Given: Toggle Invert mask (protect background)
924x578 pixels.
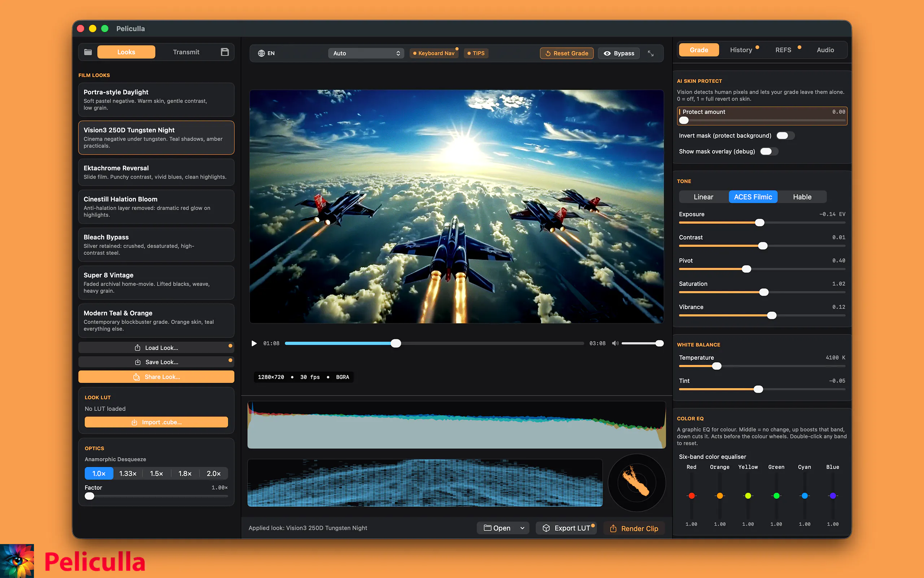Looking at the screenshot, I should pyautogui.click(x=785, y=135).
